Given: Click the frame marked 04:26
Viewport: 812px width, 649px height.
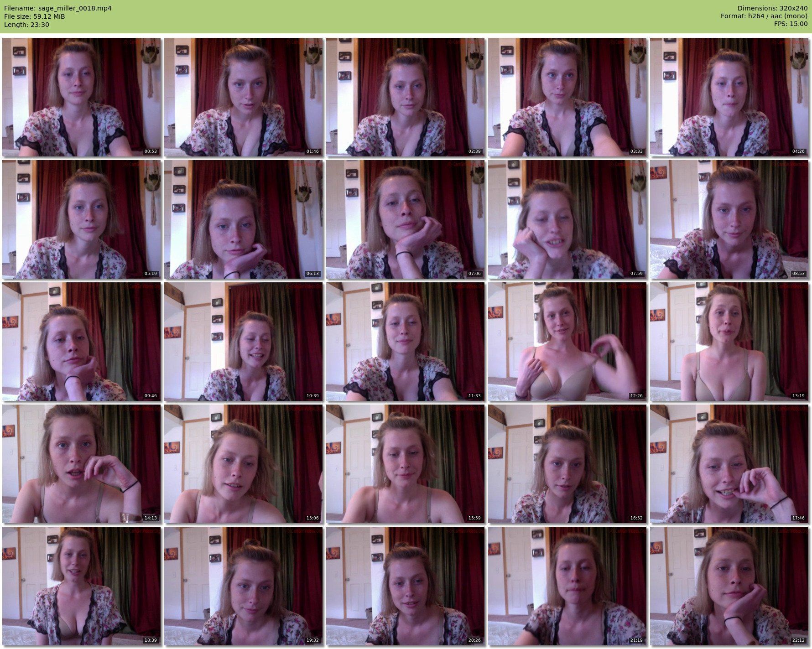Looking at the screenshot, I should tap(729, 97).
